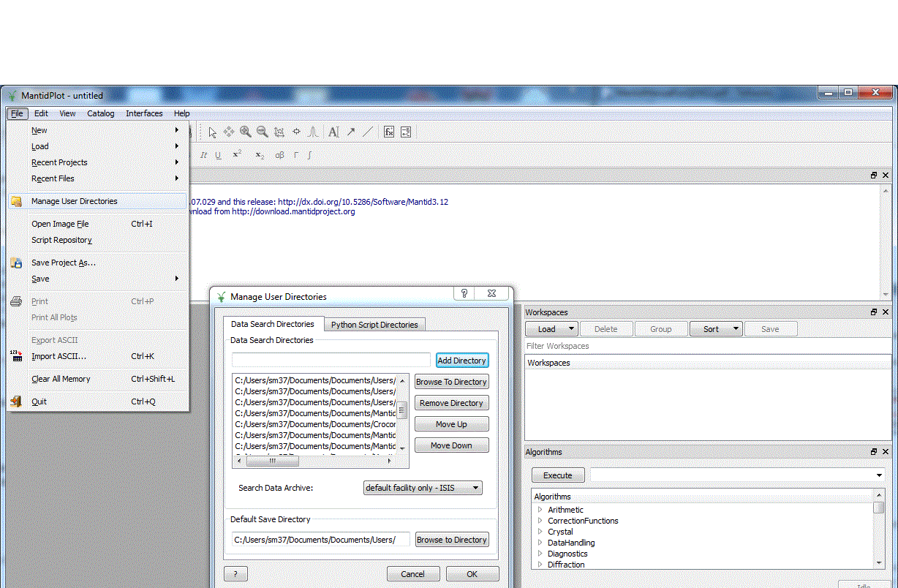Click the Execute algorithm button
This screenshot has height=588, width=898.
coord(558,475)
